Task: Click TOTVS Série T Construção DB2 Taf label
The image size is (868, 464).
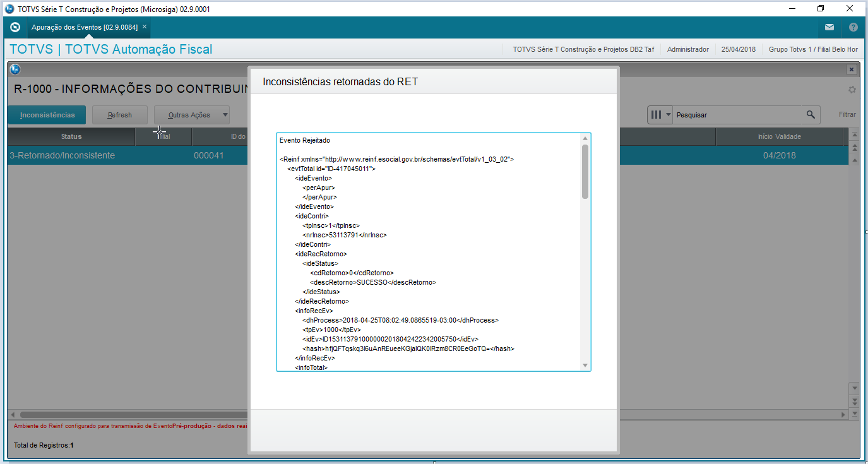Action: (583, 49)
